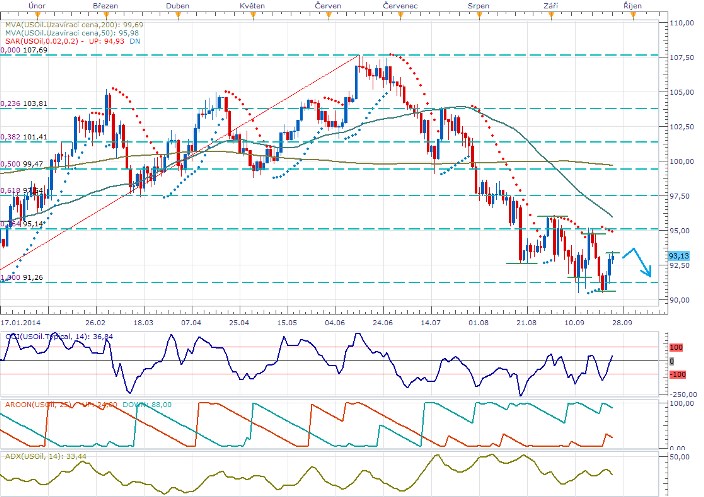
Task: Click the red 100 level in CCI panel
Action: 676,347
